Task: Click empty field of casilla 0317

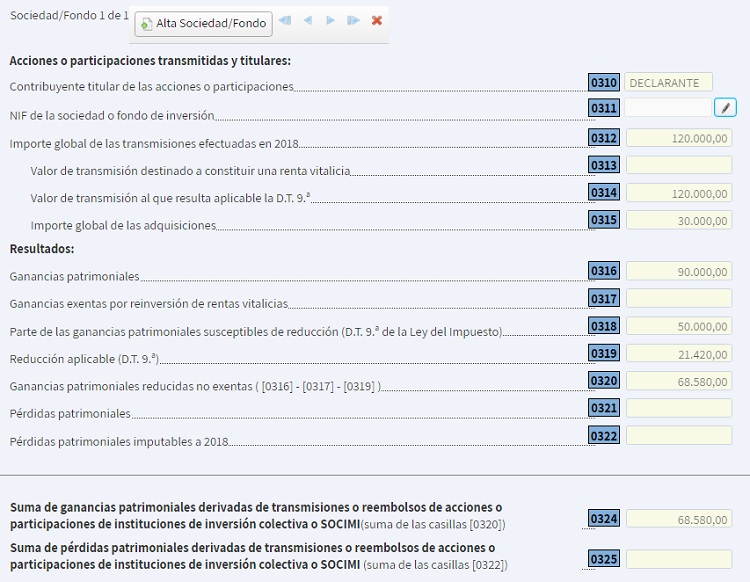Action: tap(679, 298)
